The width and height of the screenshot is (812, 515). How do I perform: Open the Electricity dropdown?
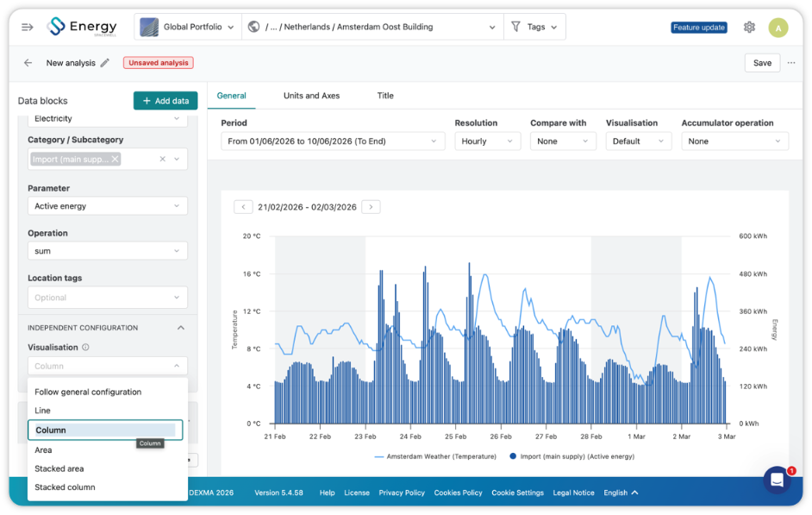click(107, 119)
